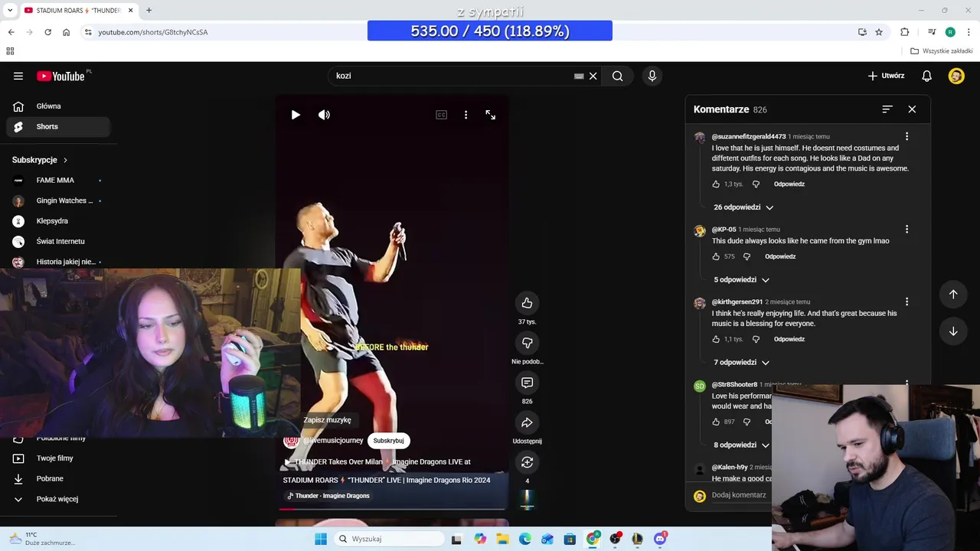Image resolution: width=980 pixels, height=551 pixels.
Task: Like the comment by @KP-05
Action: tap(717, 257)
